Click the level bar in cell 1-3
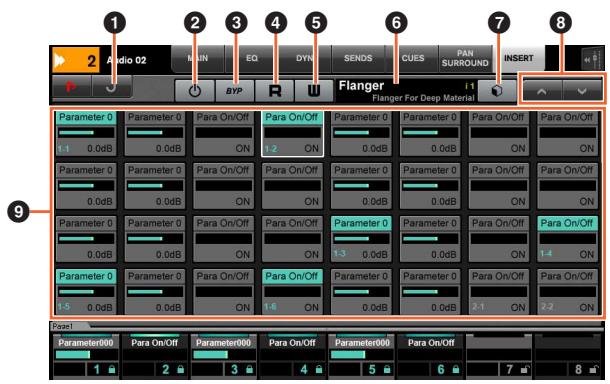This screenshot has width=610, height=384. pyautogui.click(x=361, y=238)
